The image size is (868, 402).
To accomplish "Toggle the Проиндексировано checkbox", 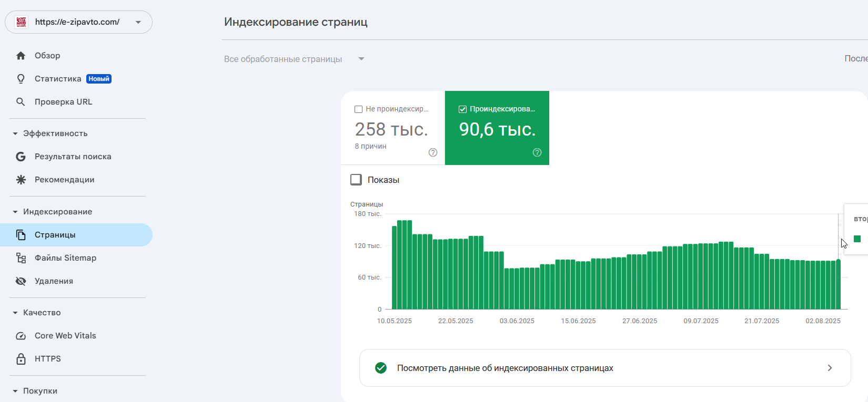I will [463, 109].
